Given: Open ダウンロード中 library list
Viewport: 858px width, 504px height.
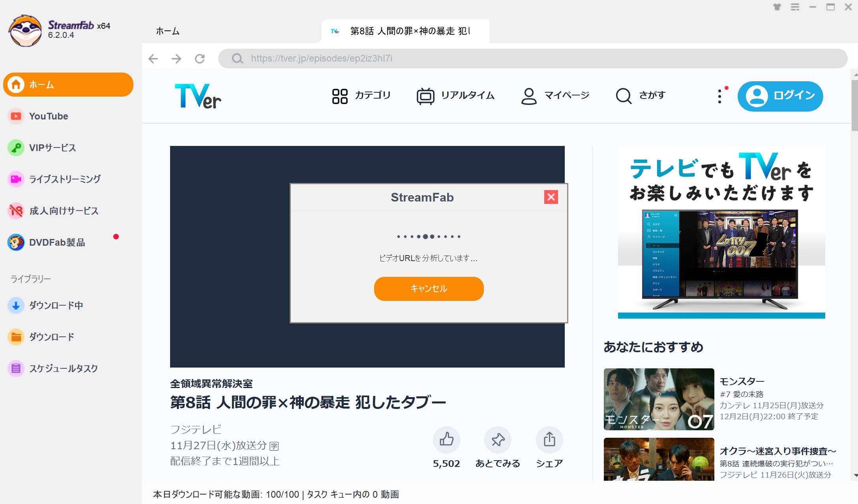Looking at the screenshot, I should pyautogui.click(x=56, y=305).
